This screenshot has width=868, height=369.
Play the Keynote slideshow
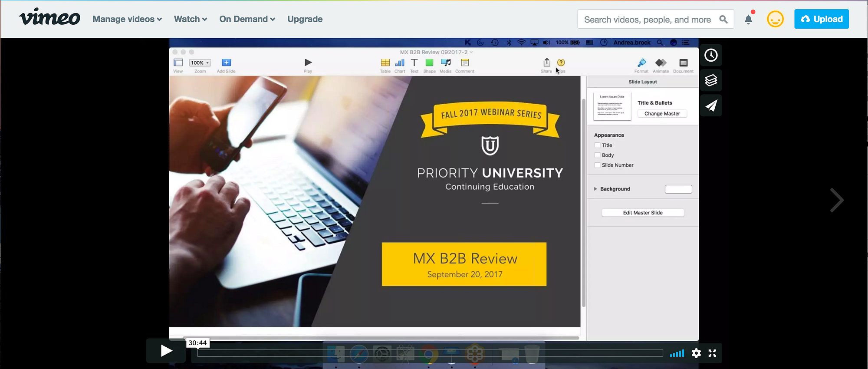[308, 65]
